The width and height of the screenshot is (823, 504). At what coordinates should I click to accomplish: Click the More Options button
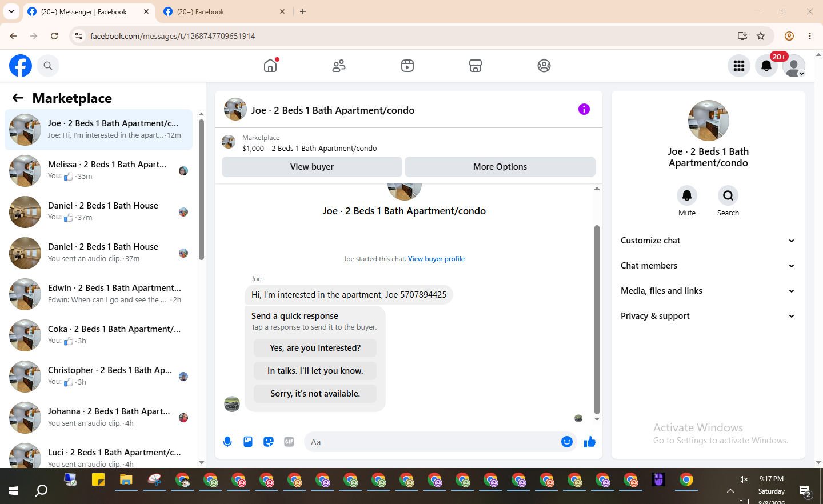point(500,167)
